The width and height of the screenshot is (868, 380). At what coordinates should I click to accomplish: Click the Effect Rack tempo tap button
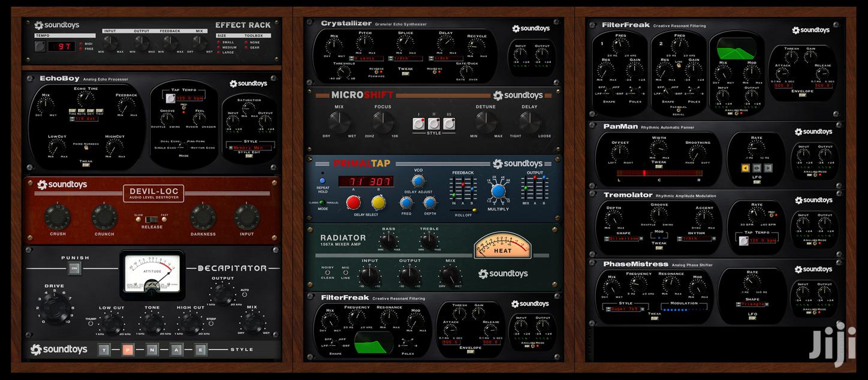[40, 46]
